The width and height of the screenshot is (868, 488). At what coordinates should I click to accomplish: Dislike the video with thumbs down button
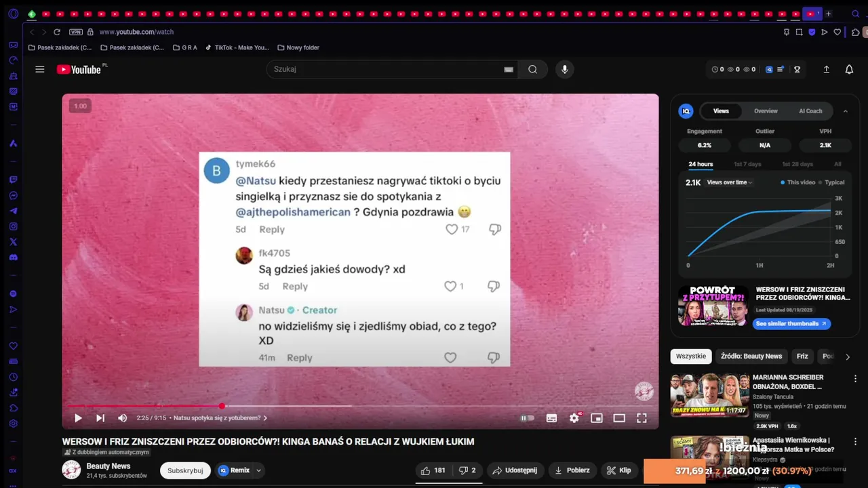pos(467,470)
